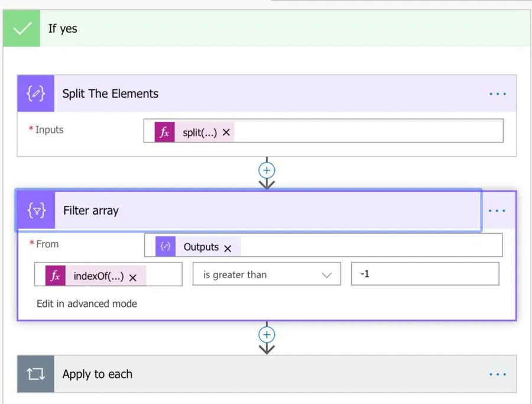The image size is (532, 404).
Task: Click the fx icon on the indexOf(...) token
Action: (x=56, y=276)
